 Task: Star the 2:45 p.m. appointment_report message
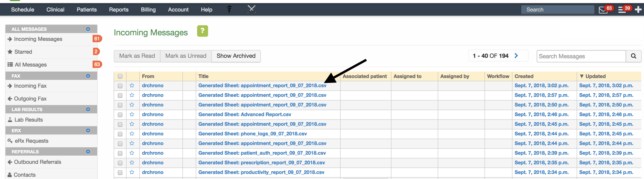(x=132, y=124)
